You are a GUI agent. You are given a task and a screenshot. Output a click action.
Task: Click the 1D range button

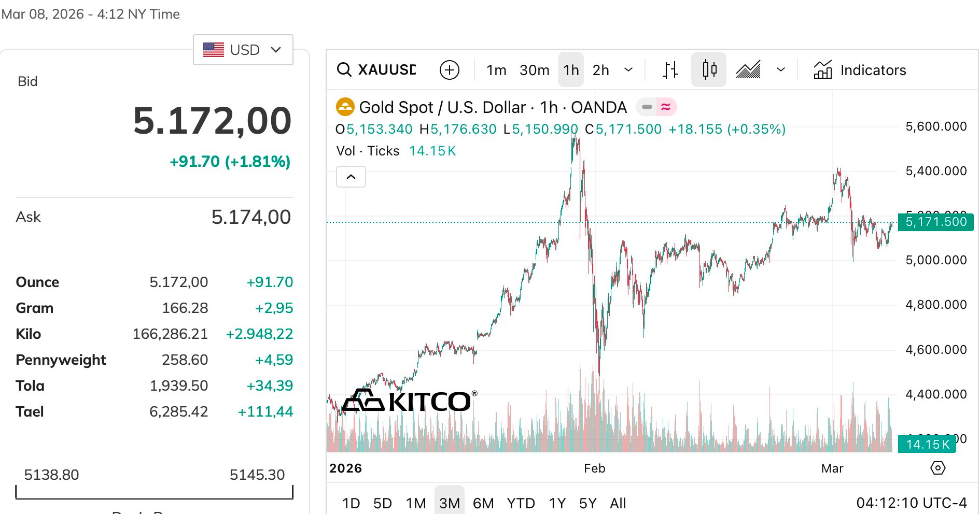pos(351,503)
